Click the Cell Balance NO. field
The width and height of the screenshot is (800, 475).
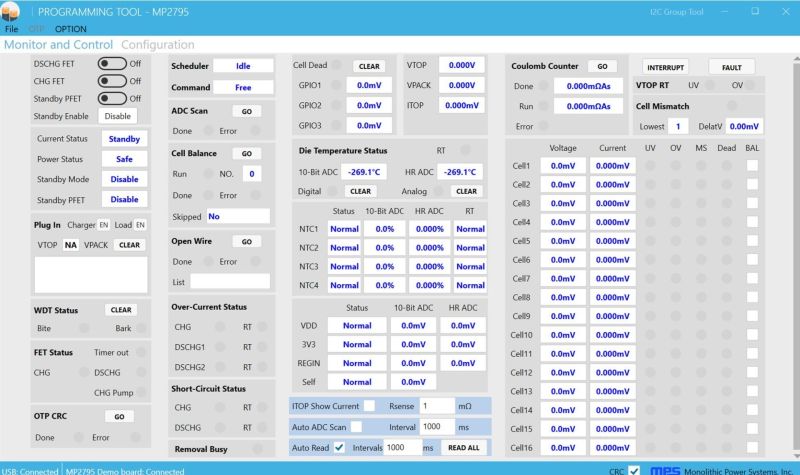pyautogui.click(x=252, y=174)
